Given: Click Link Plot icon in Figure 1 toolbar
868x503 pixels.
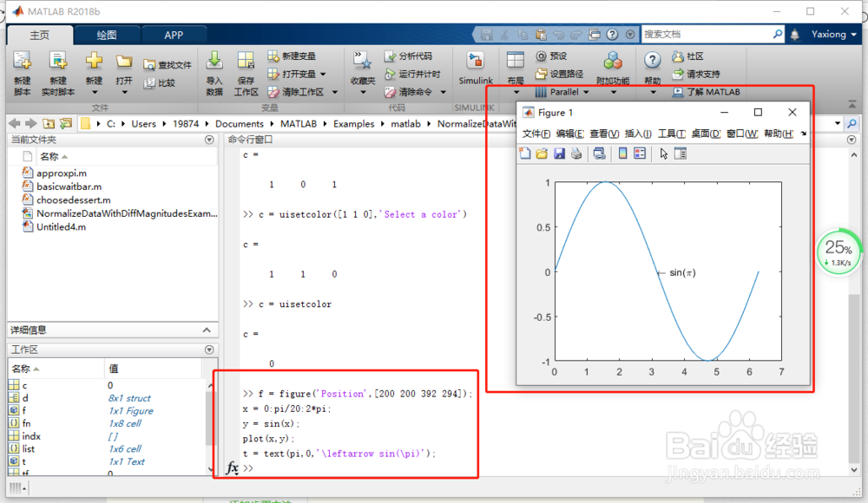Looking at the screenshot, I should pos(599,154).
